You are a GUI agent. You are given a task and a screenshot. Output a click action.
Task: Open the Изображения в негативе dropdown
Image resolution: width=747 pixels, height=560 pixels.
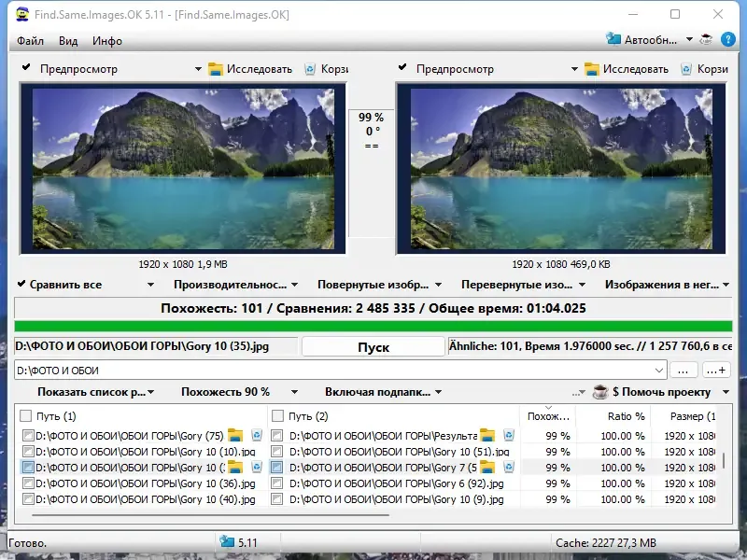point(667,285)
